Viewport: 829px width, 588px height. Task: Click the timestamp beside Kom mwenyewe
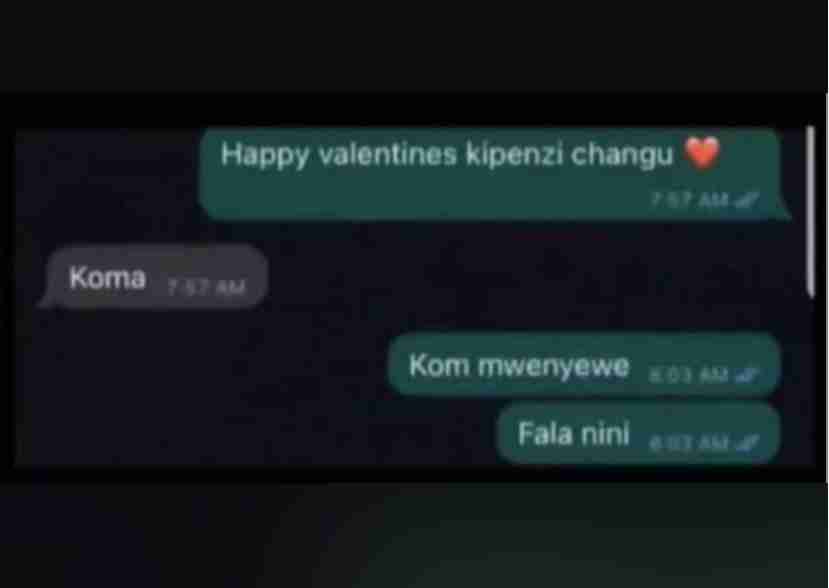point(690,375)
